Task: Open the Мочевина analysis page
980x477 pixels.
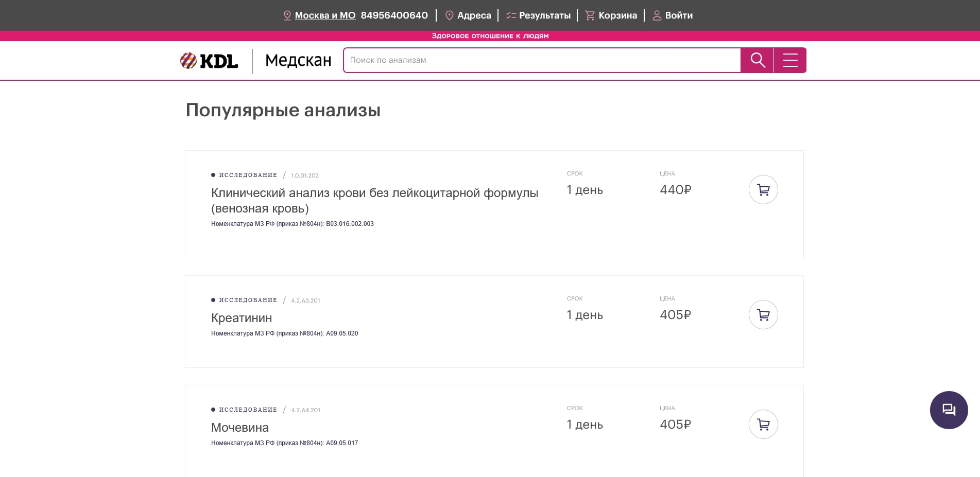Action: click(240, 428)
